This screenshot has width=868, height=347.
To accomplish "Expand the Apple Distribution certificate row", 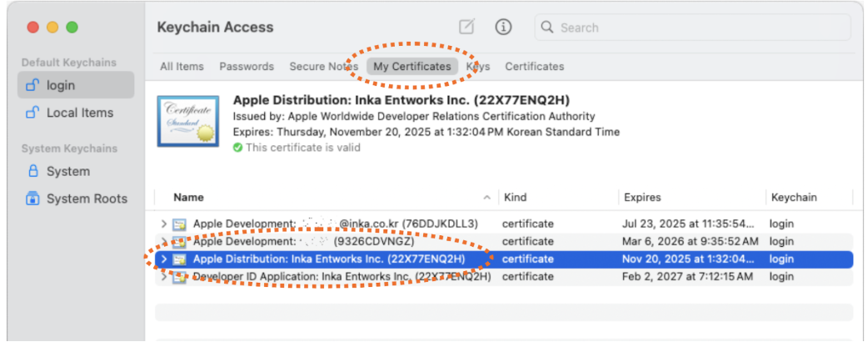I will [x=164, y=259].
